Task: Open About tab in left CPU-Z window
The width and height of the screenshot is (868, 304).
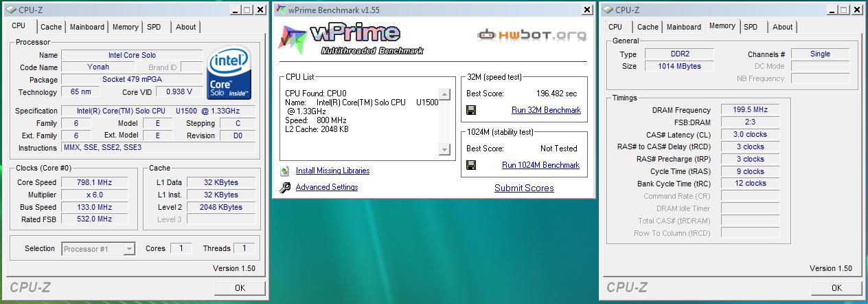Action: coord(185,27)
